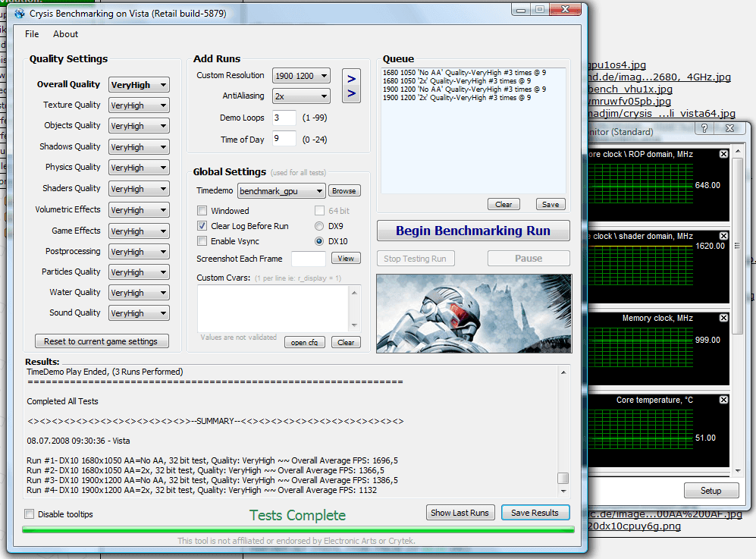Click the scroll up arrow in Results box
This screenshot has height=559, width=756.
(563, 372)
